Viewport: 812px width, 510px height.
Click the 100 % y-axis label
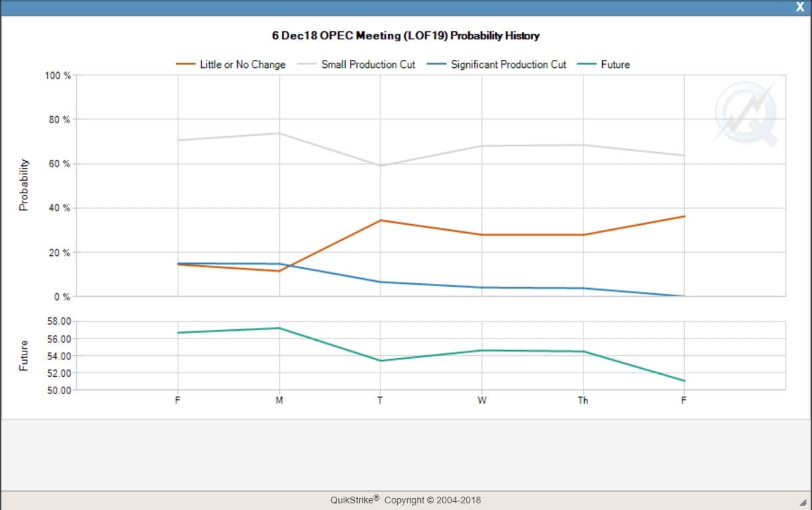pos(57,75)
